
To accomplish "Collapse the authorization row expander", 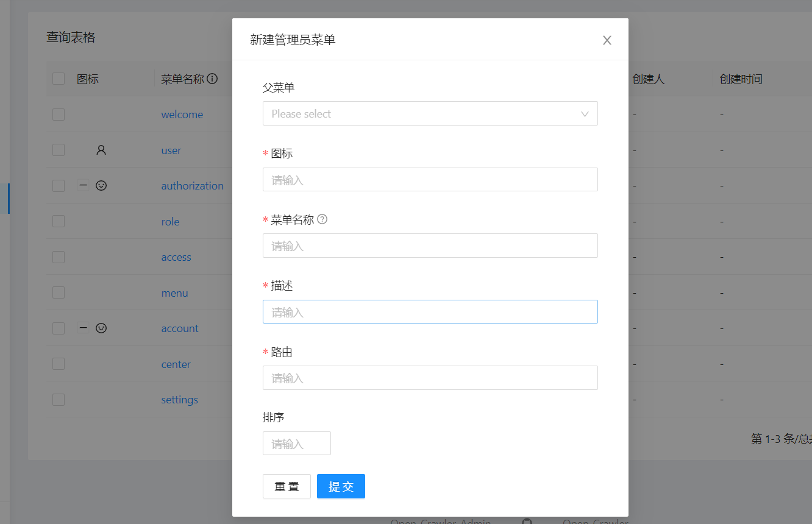I will point(84,185).
